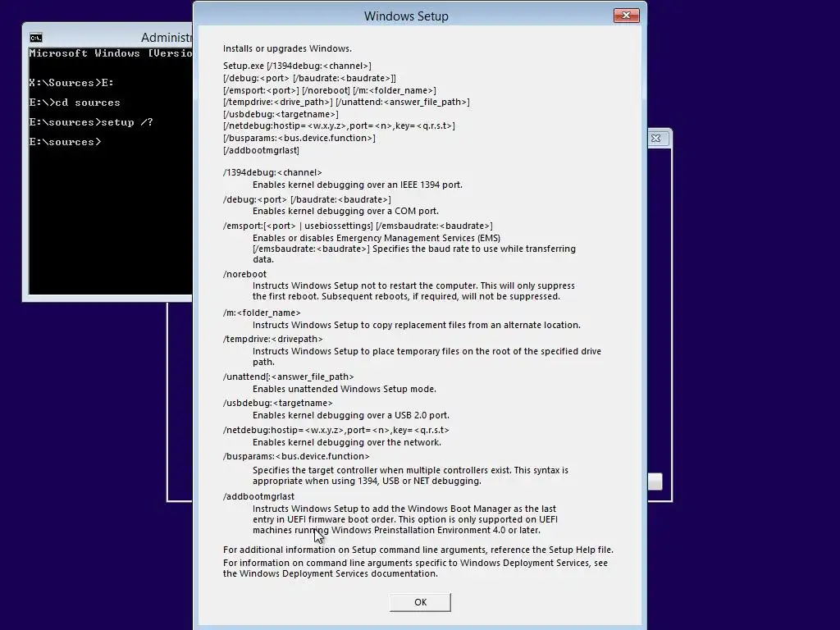Click the Windows Setup dialog title text
Image resolution: width=840 pixels, height=630 pixels.
pyautogui.click(x=406, y=16)
